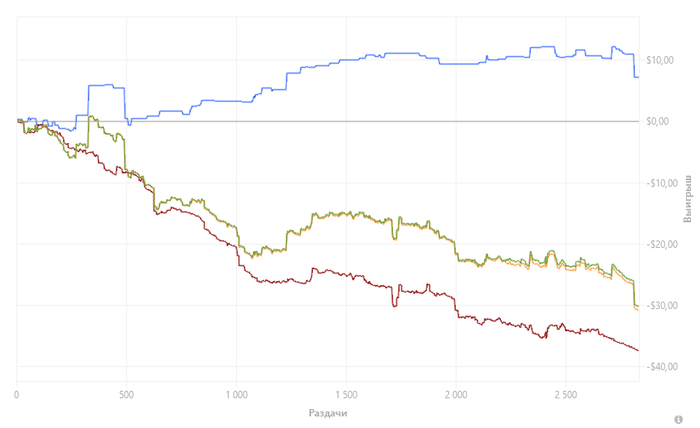
Task: Click the Раздачи x-axis title
Action: click(x=326, y=412)
